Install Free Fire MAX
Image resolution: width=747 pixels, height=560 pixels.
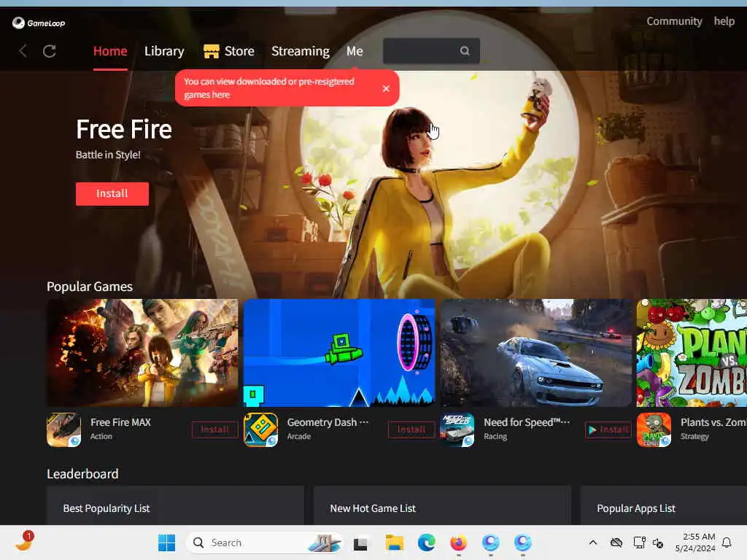(214, 429)
